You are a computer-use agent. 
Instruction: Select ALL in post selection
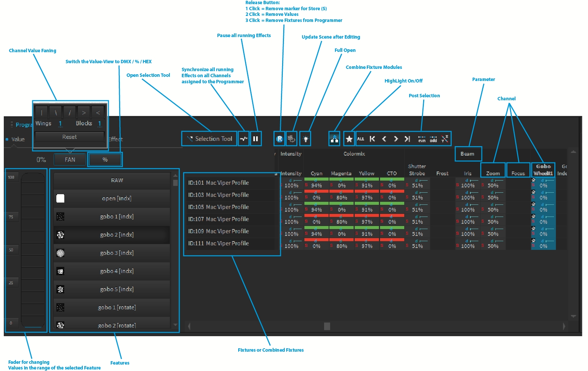click(361, 139)
